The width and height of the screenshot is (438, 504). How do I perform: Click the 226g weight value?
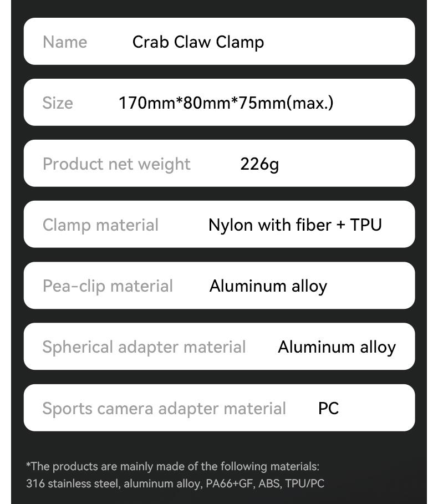(259, 164)
